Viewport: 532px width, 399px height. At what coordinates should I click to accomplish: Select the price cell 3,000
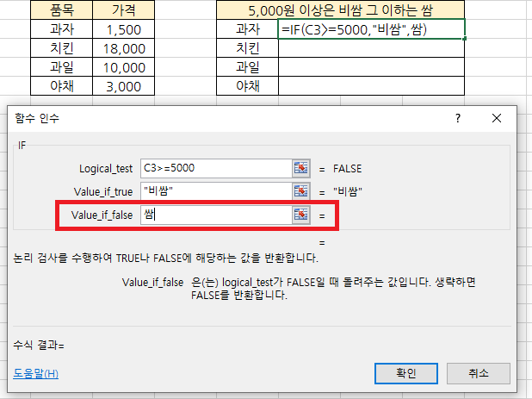coord(123,86)
